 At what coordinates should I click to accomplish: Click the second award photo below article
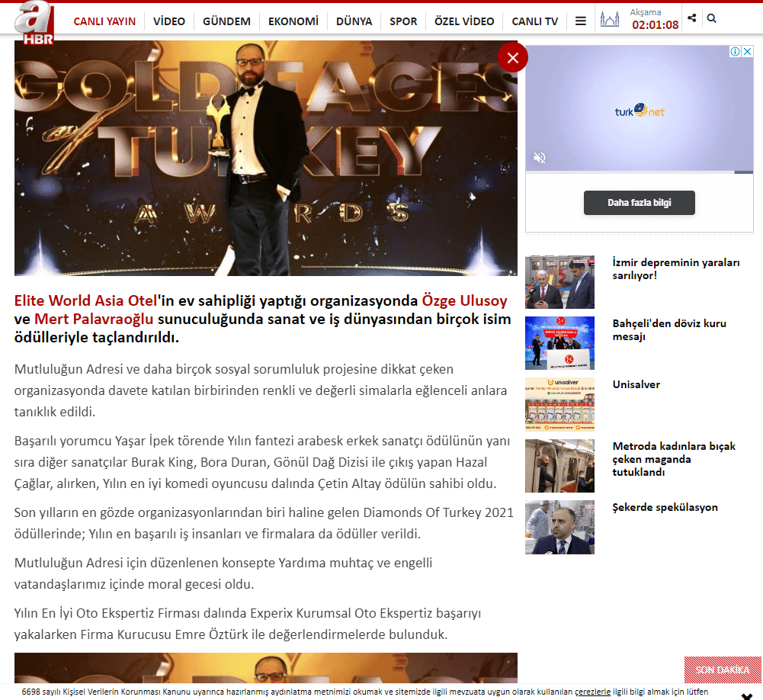[266, 668]
